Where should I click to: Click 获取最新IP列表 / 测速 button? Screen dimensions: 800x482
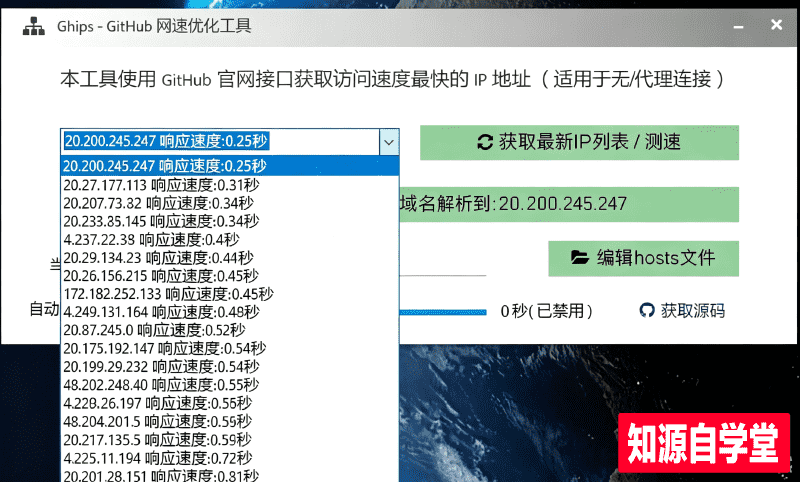[580, 142]
